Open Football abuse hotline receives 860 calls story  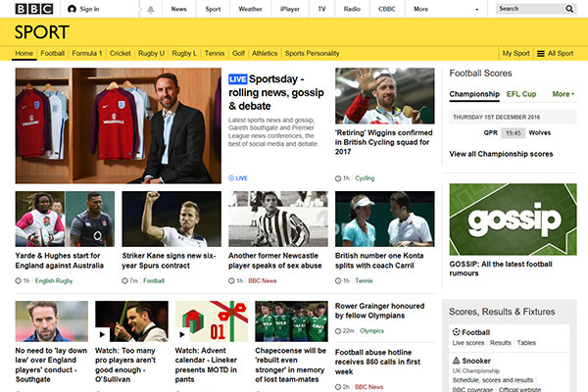[x=377, y=362]
